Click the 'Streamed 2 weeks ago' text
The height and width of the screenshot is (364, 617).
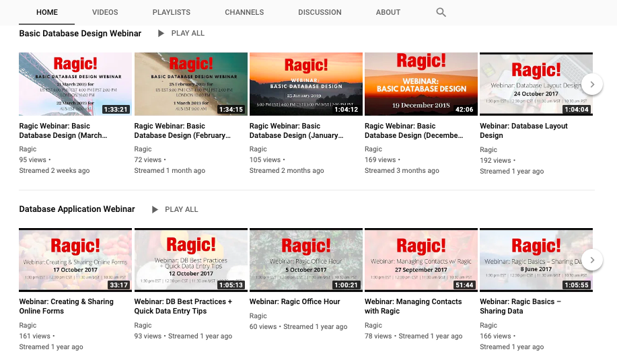point(55,170)
